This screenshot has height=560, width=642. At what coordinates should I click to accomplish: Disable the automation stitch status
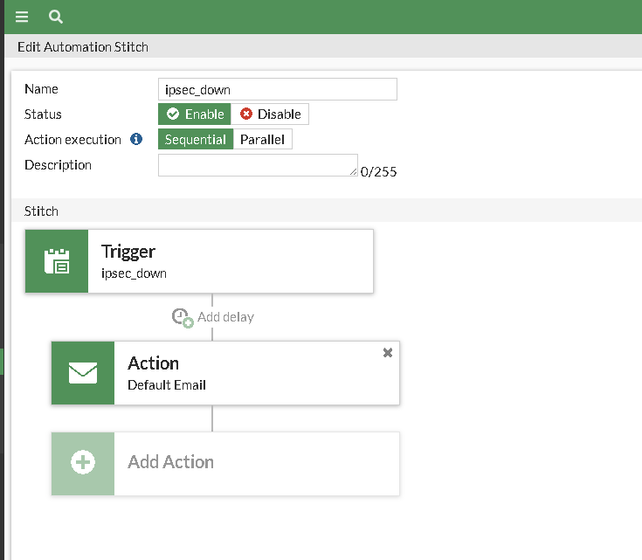point(270,114)
